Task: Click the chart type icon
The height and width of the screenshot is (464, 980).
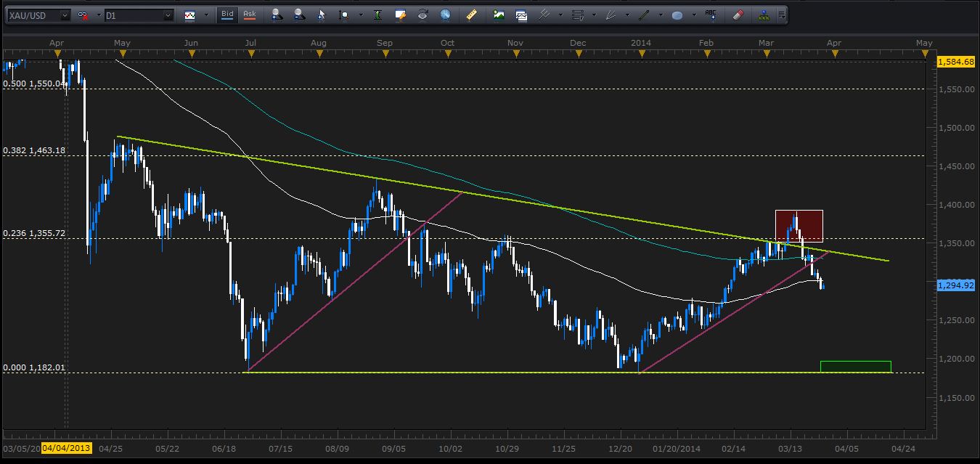Action: (x=190, y=15)
